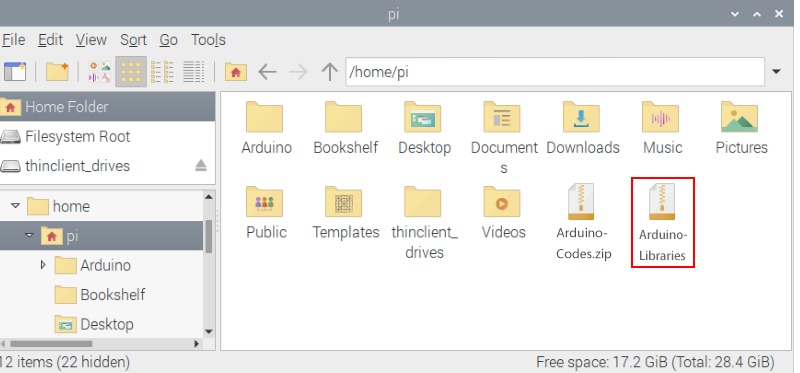Select Bookshelf folder in directory tree
The height and width of the screenshot is (373, 800).
pyautogui.click(x=99, y=294)
